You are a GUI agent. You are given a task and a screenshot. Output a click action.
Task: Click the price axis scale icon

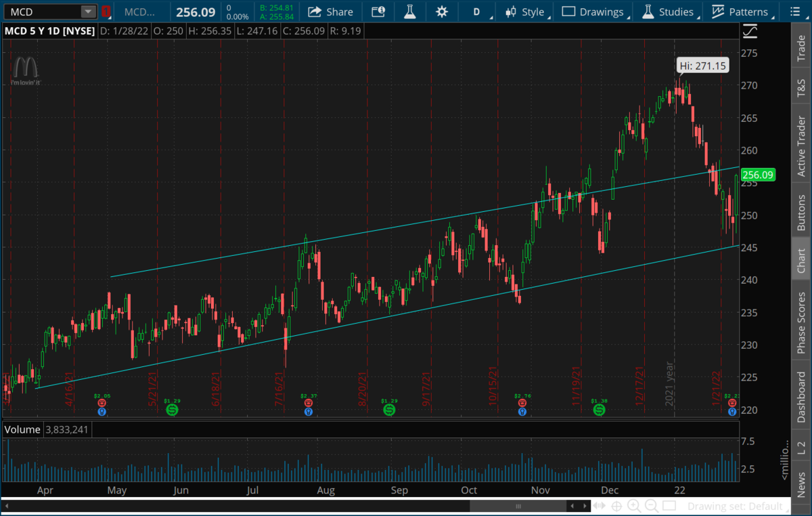[750, 31]
